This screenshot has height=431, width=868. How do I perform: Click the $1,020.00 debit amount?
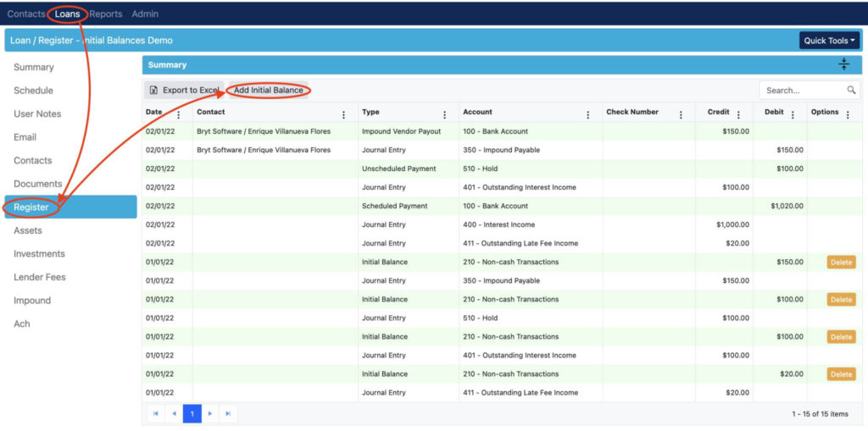pos(787,206)
